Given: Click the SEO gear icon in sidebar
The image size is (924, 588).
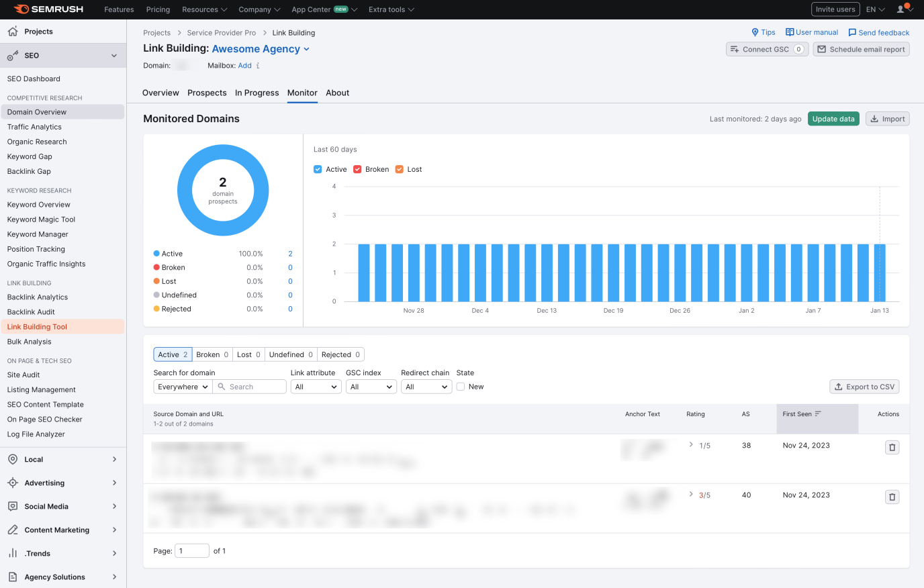Looking at the screenshot, I should coord(13,56).
